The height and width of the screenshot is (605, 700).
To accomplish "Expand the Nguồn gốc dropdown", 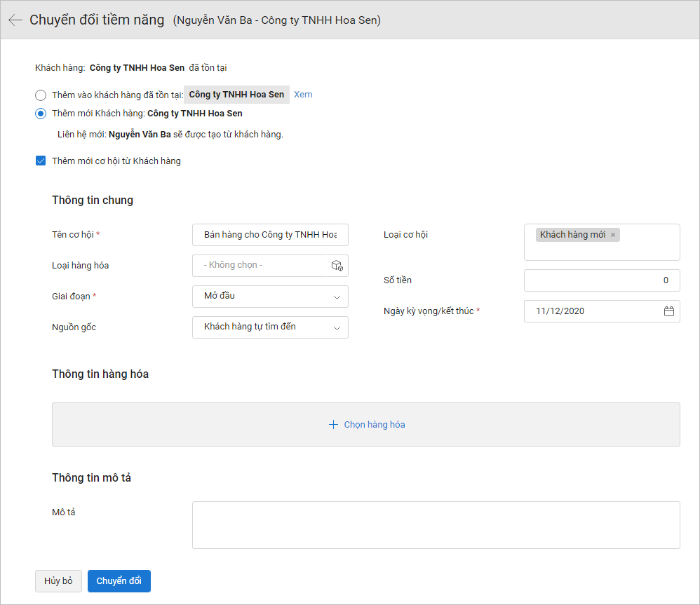I will [270, 327].
